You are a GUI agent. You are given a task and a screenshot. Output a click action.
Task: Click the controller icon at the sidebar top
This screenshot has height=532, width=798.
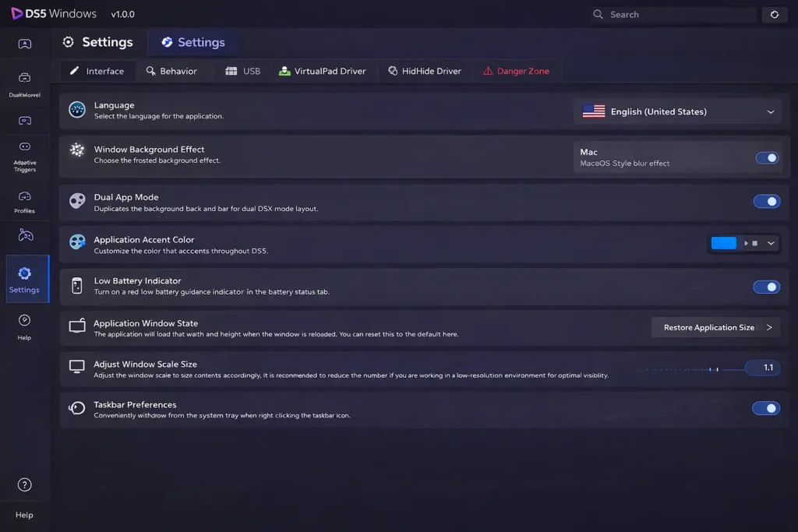pos(24,44)
